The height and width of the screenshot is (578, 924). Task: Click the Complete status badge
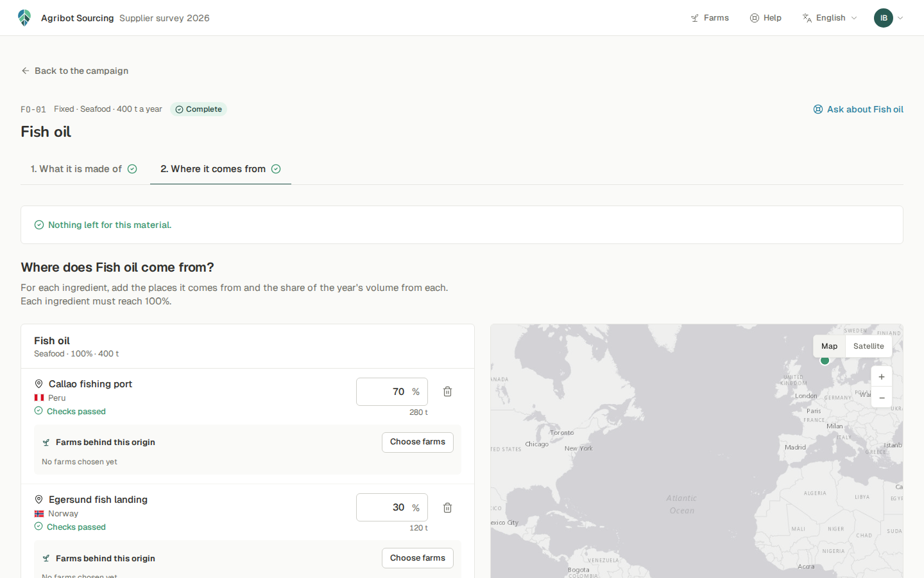199,109
